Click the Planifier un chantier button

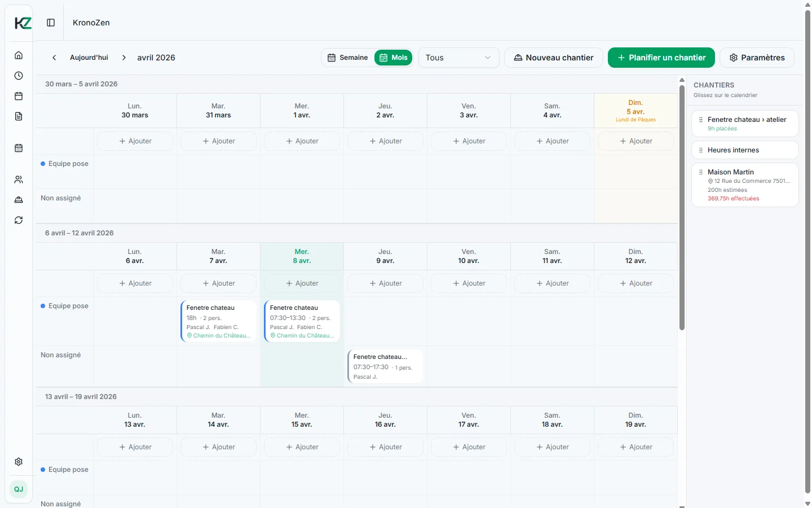661,58
